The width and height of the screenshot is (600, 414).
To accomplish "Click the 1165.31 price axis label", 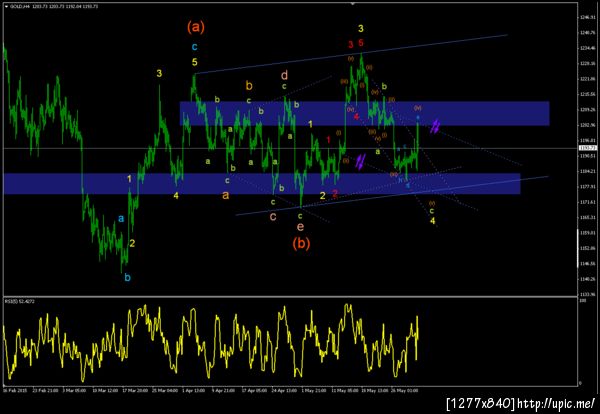I will pyautogui.click(x=589, y=217).
